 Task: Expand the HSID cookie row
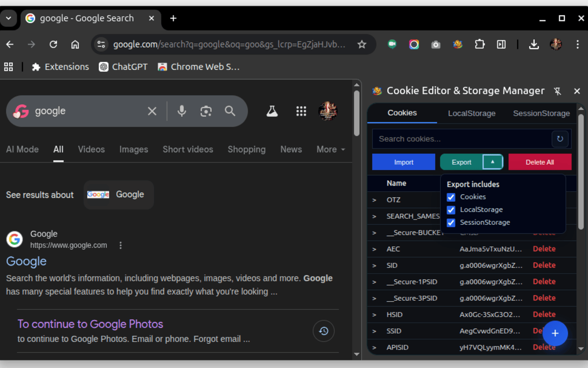pyautogui.click(x=374, y=315)
